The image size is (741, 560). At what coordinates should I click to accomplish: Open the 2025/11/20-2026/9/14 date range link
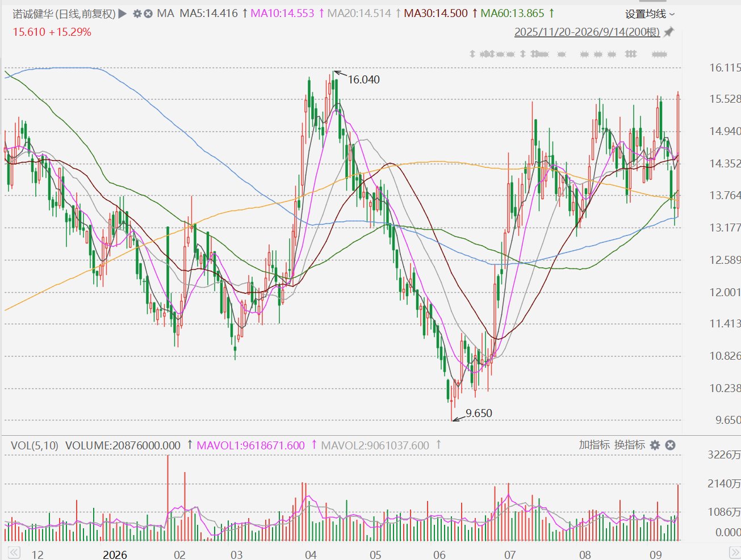pos(587,32)
